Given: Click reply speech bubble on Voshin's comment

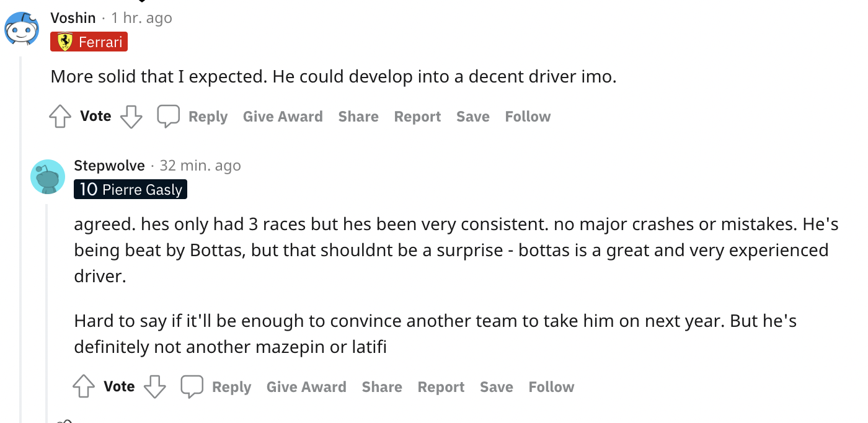Looking at the screenshot, I should point(168,117).
